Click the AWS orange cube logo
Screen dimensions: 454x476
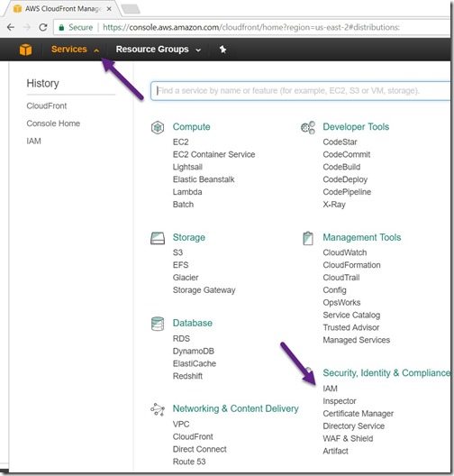[x=25, y=50]
